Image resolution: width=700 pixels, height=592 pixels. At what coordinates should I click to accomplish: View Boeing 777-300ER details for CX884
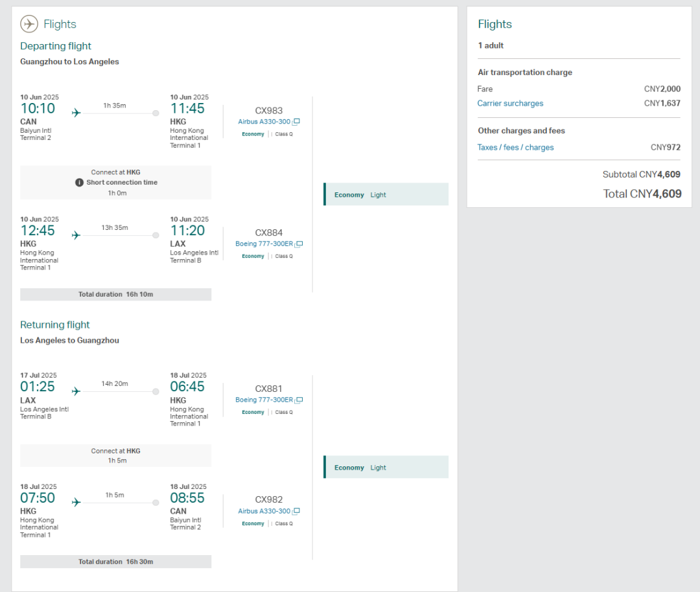264,244
